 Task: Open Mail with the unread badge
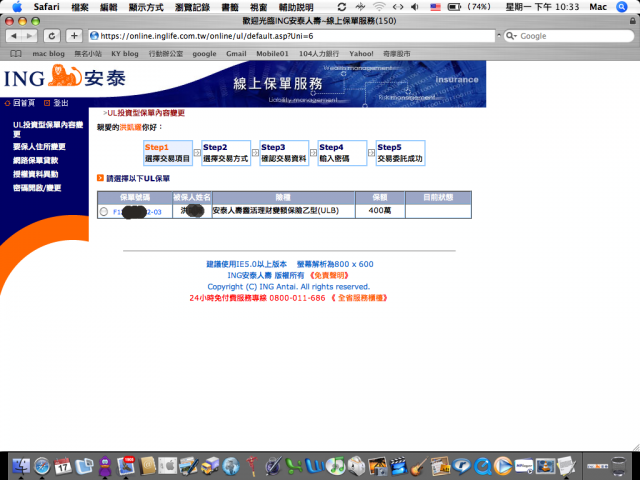(x=126, y=466)
